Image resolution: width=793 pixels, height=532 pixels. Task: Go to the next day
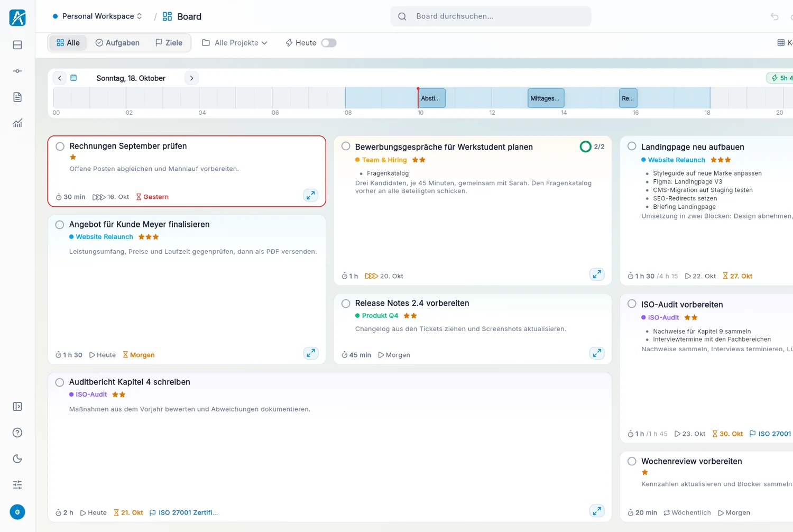191,78
